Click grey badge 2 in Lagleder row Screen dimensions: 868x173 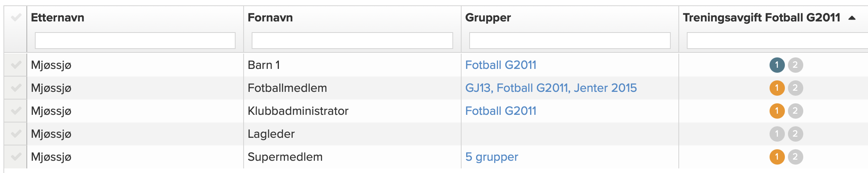tap(795, 134)
